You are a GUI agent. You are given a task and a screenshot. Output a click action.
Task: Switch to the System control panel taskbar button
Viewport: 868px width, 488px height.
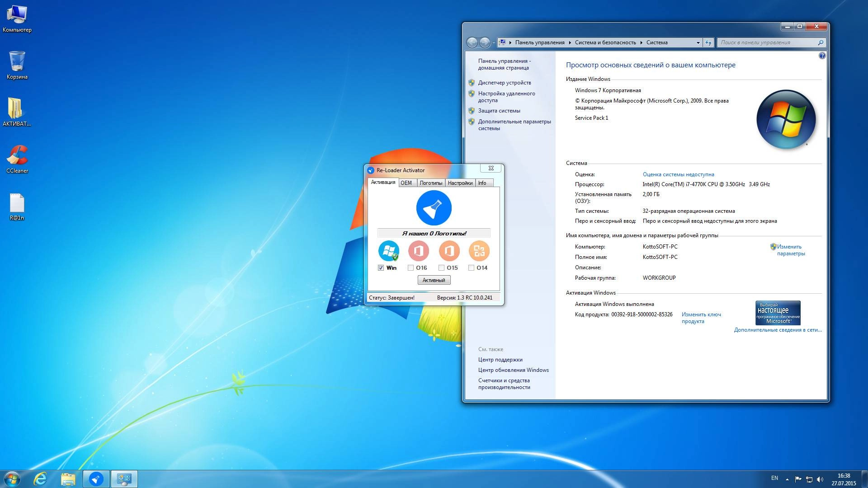[x=124, y=479]
